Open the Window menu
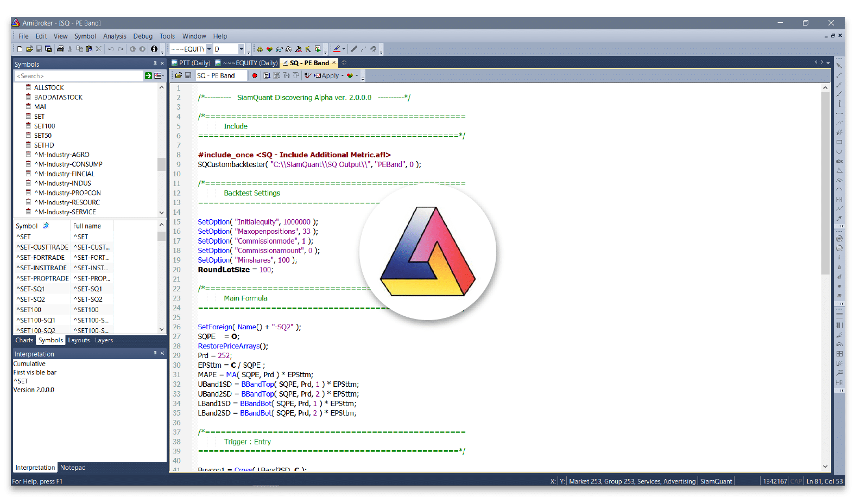This screenshot has height=504, width=854. click(194, 36)
